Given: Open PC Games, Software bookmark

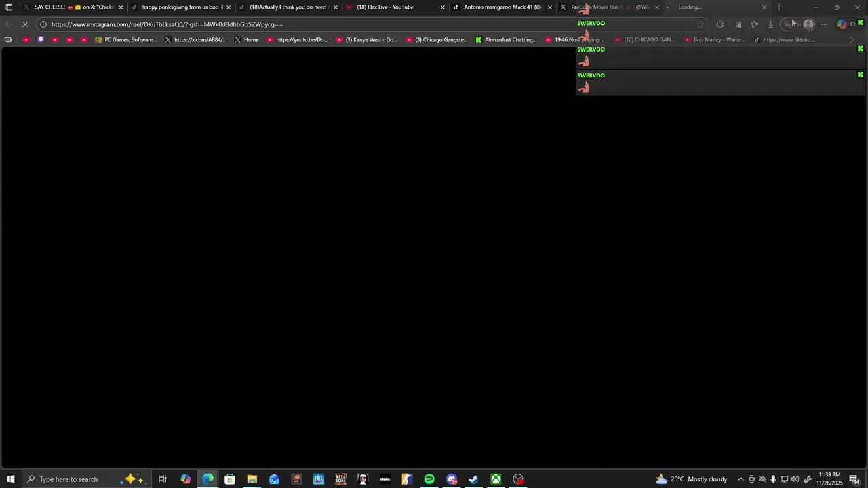Looking at the screenshot, I should tap(126, 39).
